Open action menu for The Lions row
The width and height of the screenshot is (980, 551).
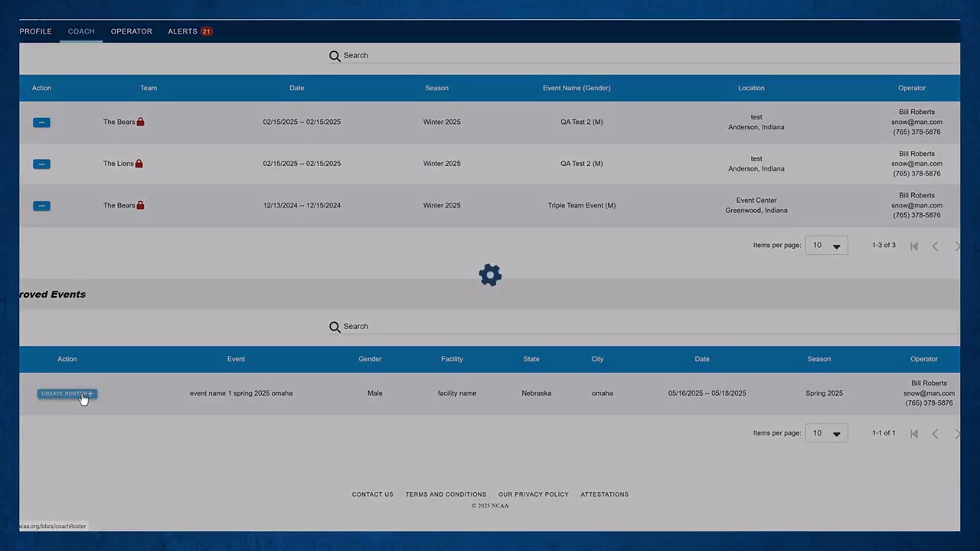(41, 164)
